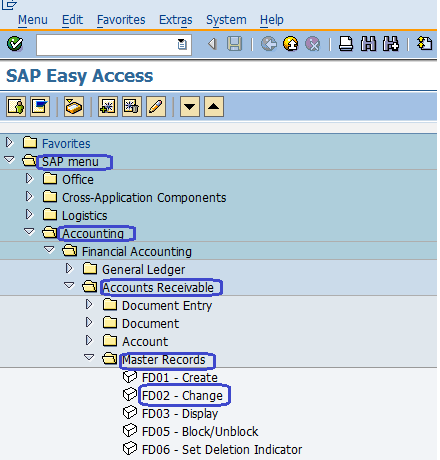Click the Save floppy disk icon
This screenshot has width=440, height=460.
[234, 44]
